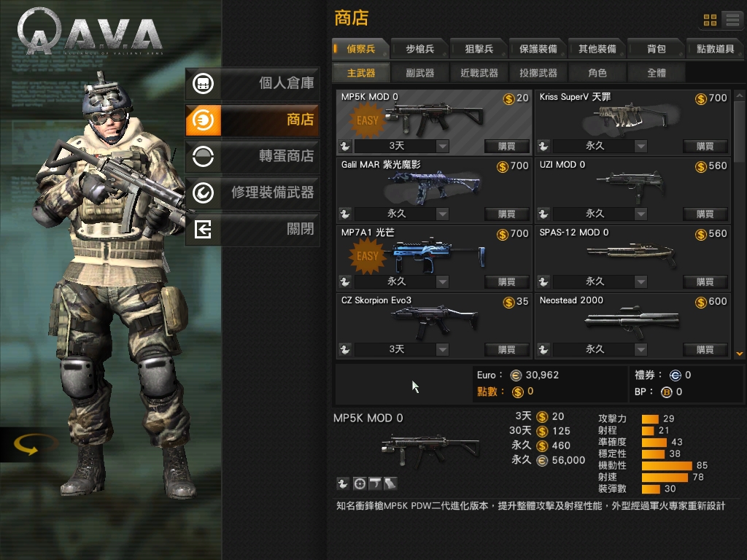Click the 關閉 exit icon
This screenshot has height=560, width=747.
click(203, 230)
